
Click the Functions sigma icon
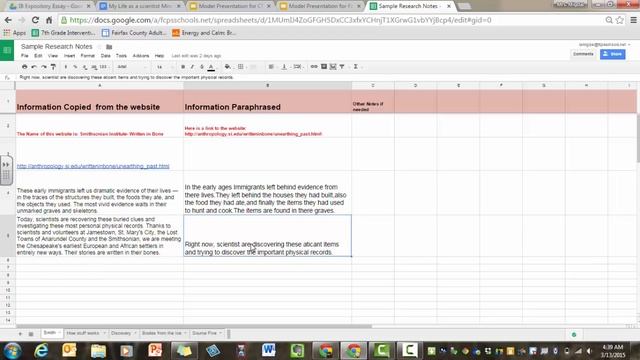tap(356, 67)
